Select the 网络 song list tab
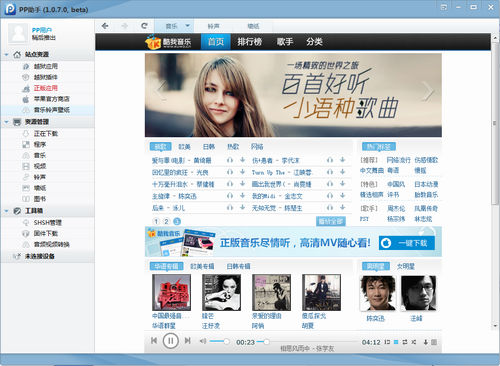Image resolution: width=500 pixels, height=366 pixels. [257, 147]
